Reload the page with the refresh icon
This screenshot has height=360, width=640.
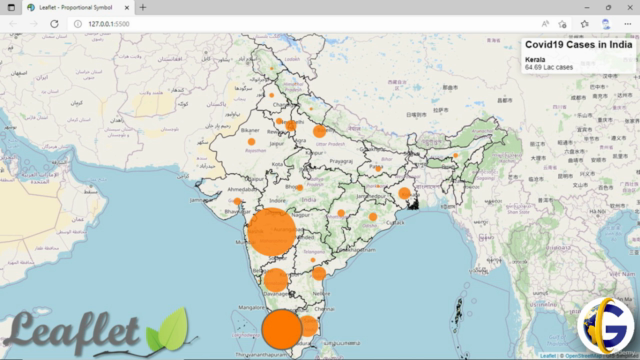(x=54, y=24)
